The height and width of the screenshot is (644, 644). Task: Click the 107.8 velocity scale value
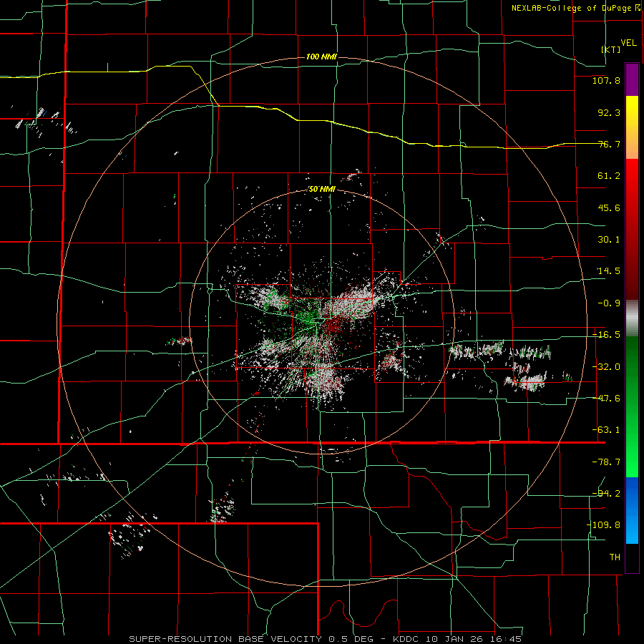point(606,80)
